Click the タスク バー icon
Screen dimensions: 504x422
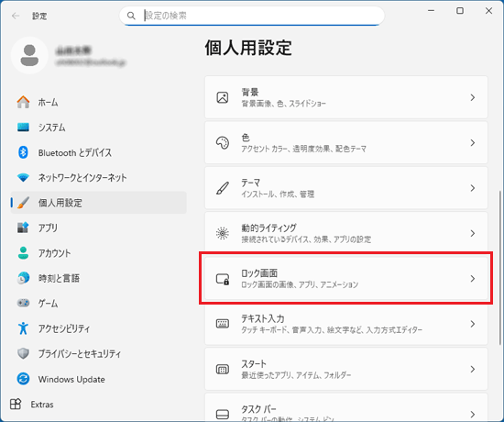223,414
